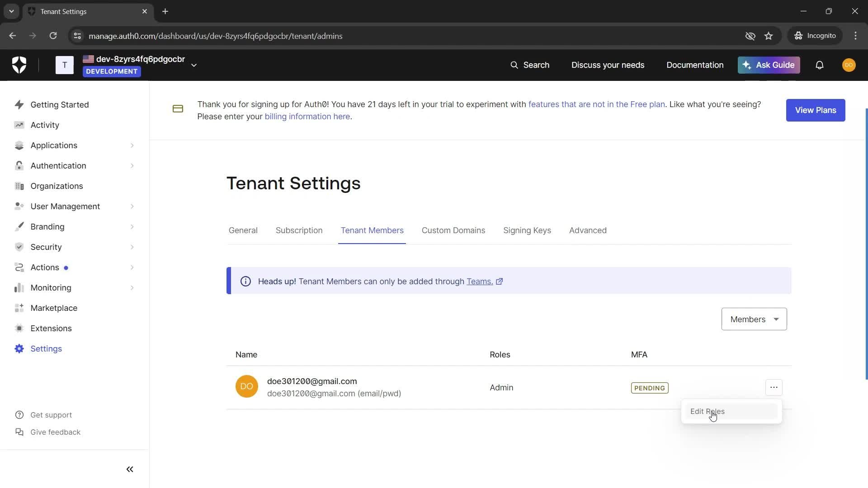Open the Custom Domains tab

point(453,230)
